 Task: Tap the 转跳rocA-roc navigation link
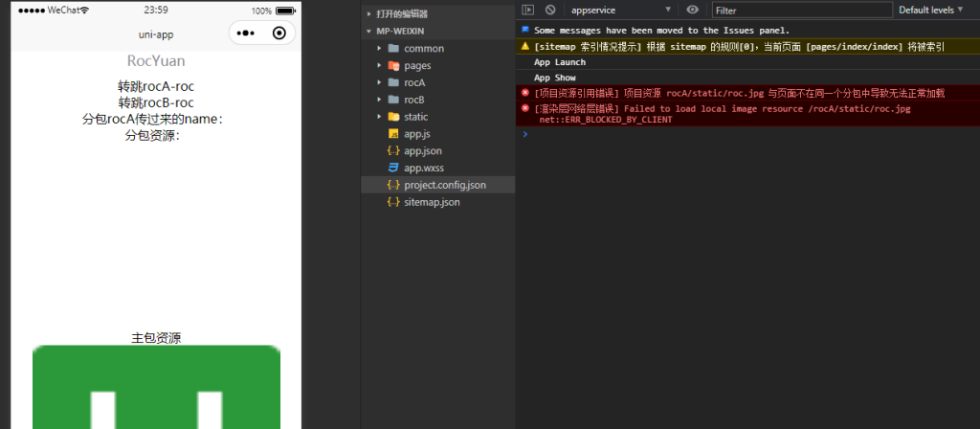point(156,86)
